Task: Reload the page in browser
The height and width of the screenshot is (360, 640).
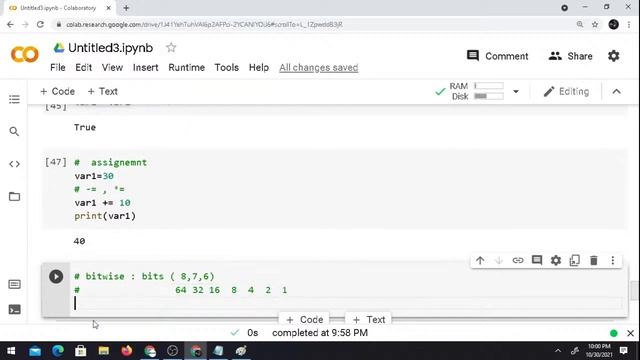Action: 40,24
